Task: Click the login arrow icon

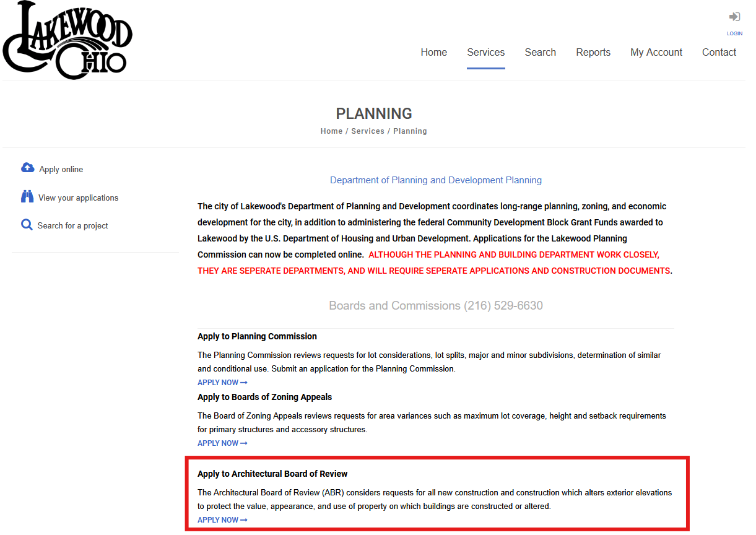Action: click(734, 17)
